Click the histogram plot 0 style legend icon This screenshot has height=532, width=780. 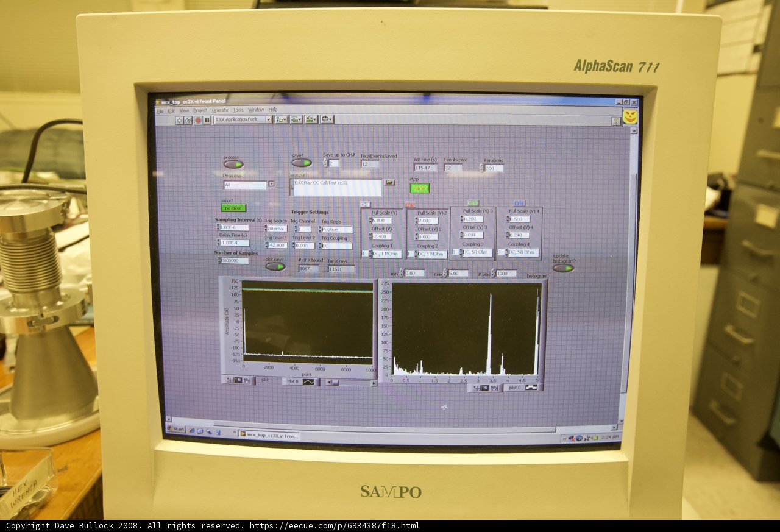531,388
